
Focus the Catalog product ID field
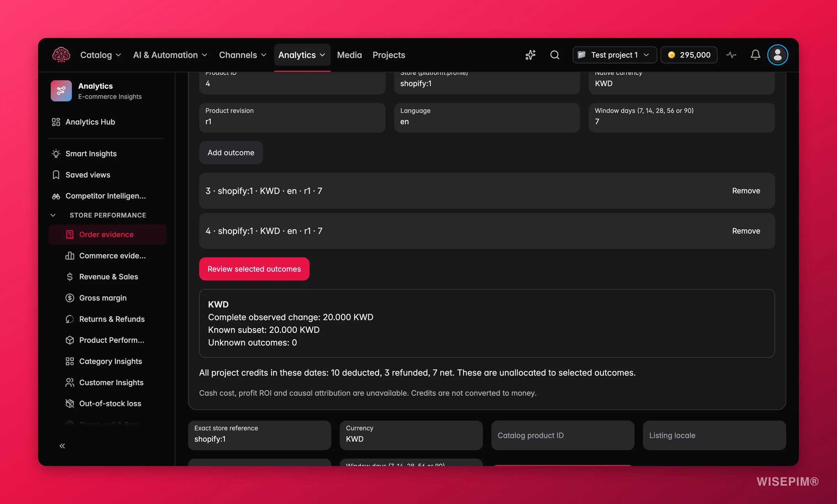[563, 435]
